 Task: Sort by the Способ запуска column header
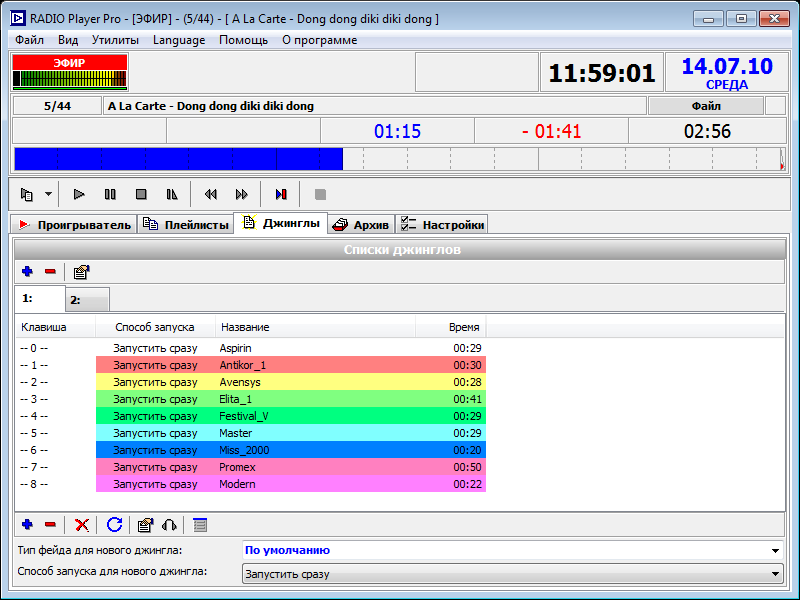pos(155,327)
